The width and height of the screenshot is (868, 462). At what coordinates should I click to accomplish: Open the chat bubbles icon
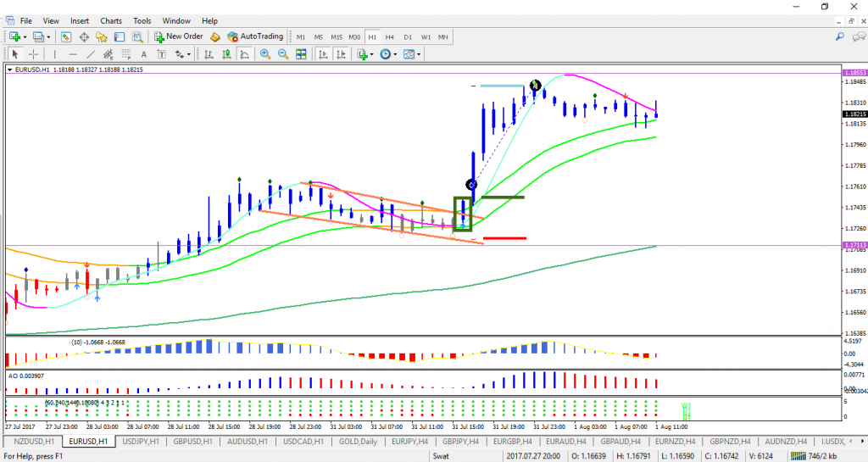pos(860,36)
